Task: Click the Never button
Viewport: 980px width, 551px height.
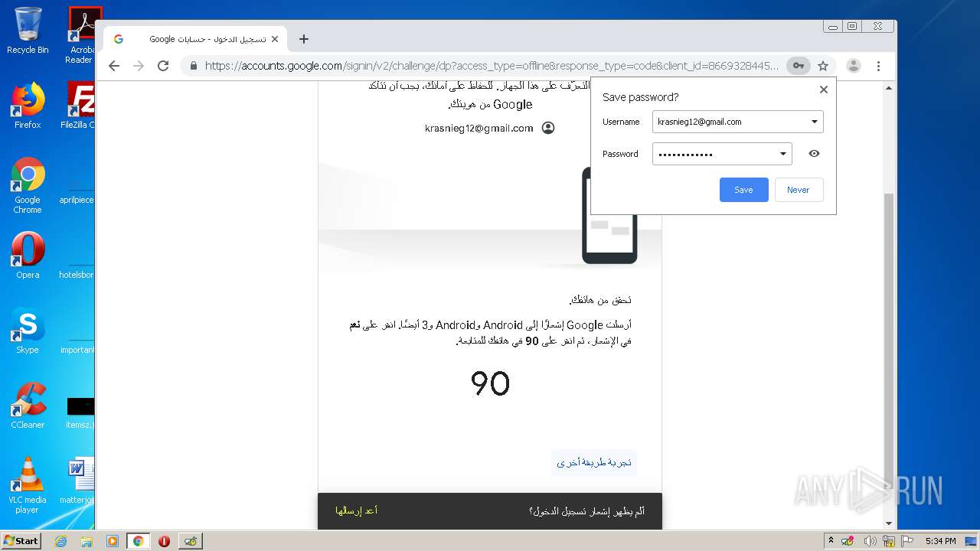Action: [798, 190]
